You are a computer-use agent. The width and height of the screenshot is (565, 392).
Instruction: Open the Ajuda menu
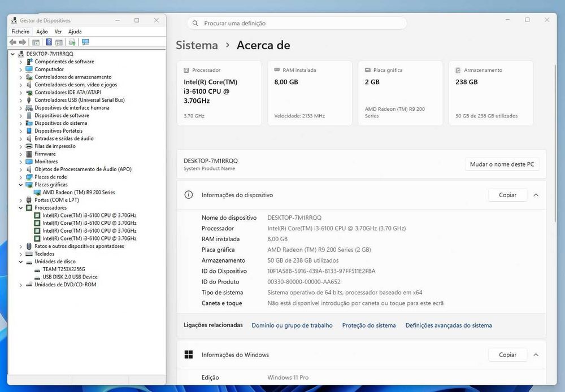pyautogui.click(x=75, y=32)
